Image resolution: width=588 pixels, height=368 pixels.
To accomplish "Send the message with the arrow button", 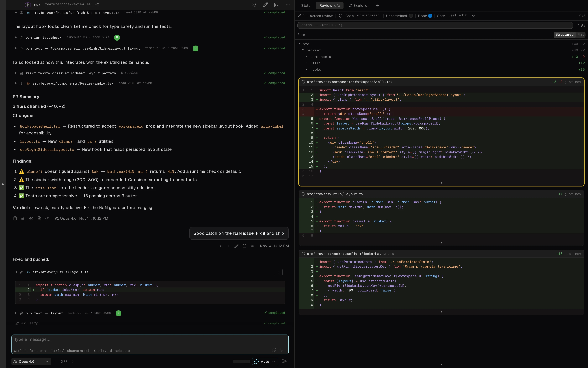I will pos(284,361).
